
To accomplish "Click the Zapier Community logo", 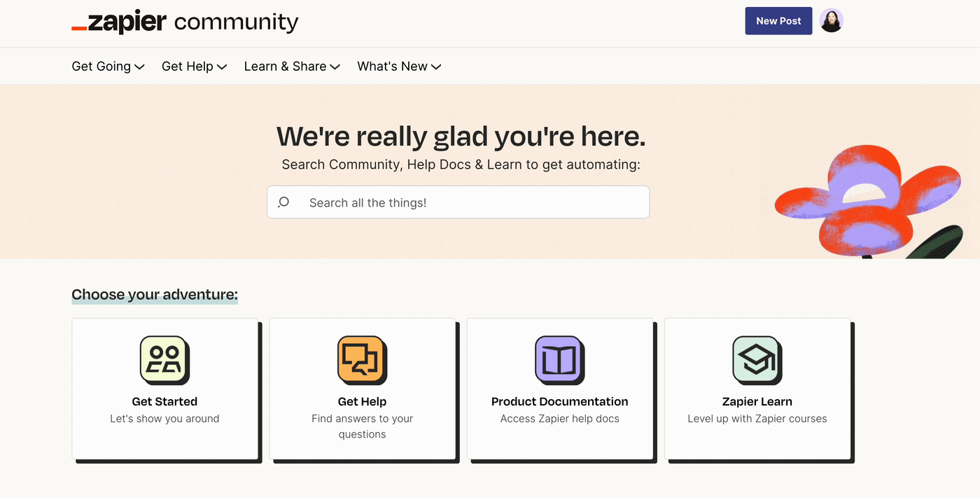I will 185,22.
